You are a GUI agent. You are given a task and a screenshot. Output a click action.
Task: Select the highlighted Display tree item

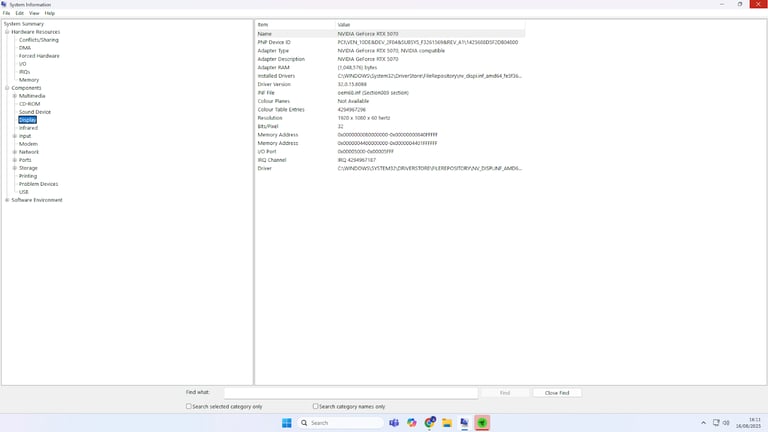pyautogui.click(x=27, y=120)
